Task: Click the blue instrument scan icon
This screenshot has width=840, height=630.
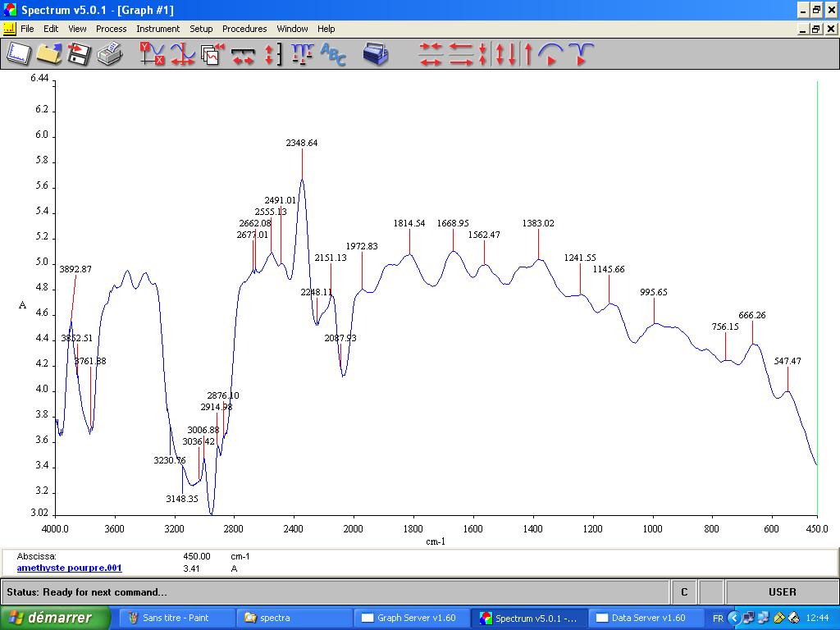Action: pyautogui.click(x=376, y=54)
